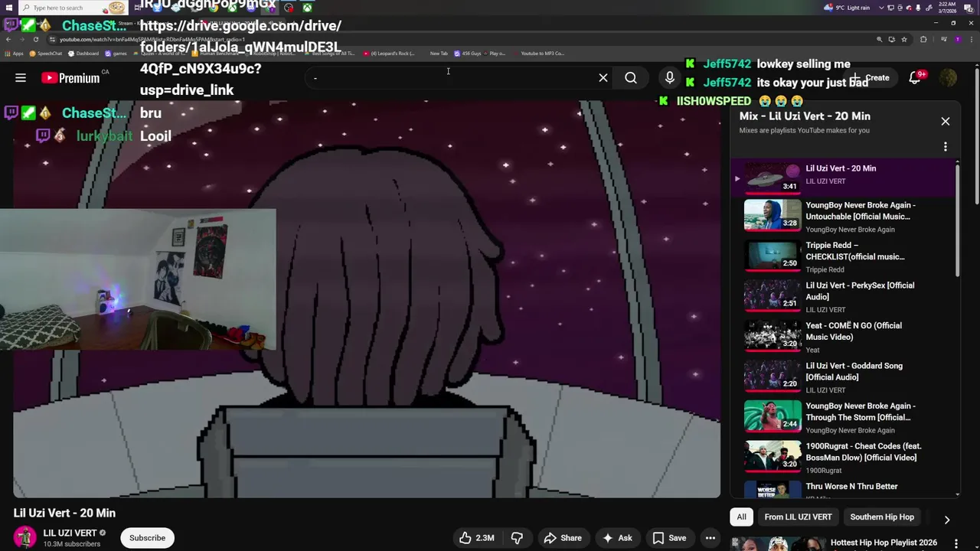Open Windows taskbar search box
Image resolution: width=980 pixels, height=551 pixels.
click(x=73, y=8)
